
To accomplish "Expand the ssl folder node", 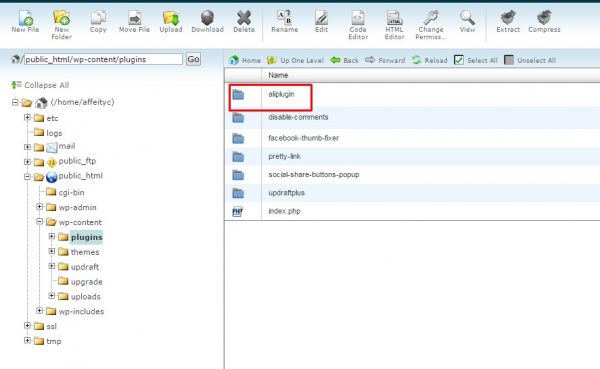I will [x=27, y=325].
